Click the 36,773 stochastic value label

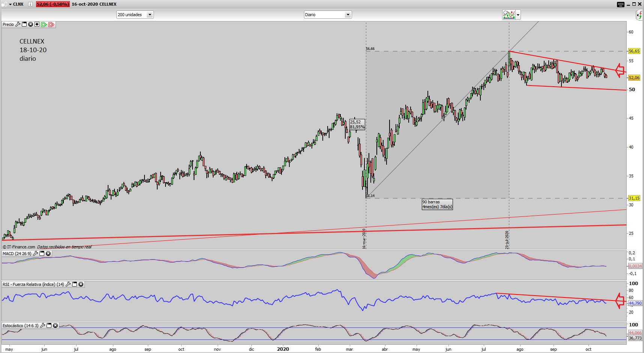[x=635, y=338]
